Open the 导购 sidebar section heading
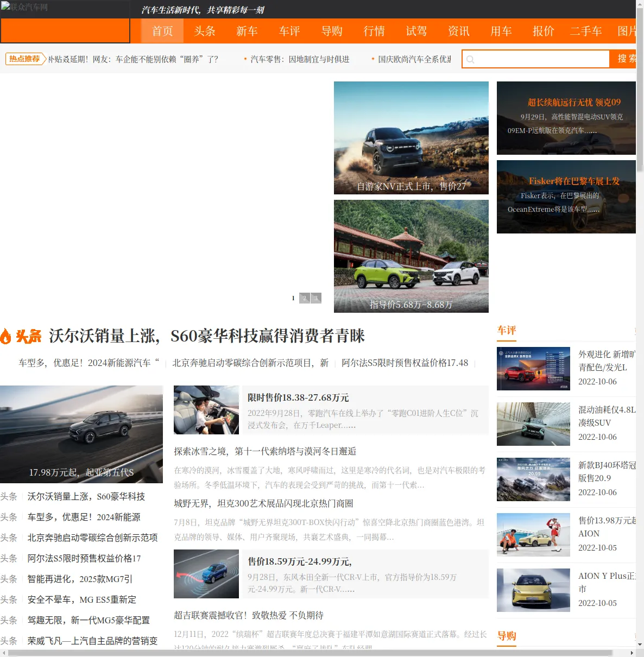 tap(507, 636)
